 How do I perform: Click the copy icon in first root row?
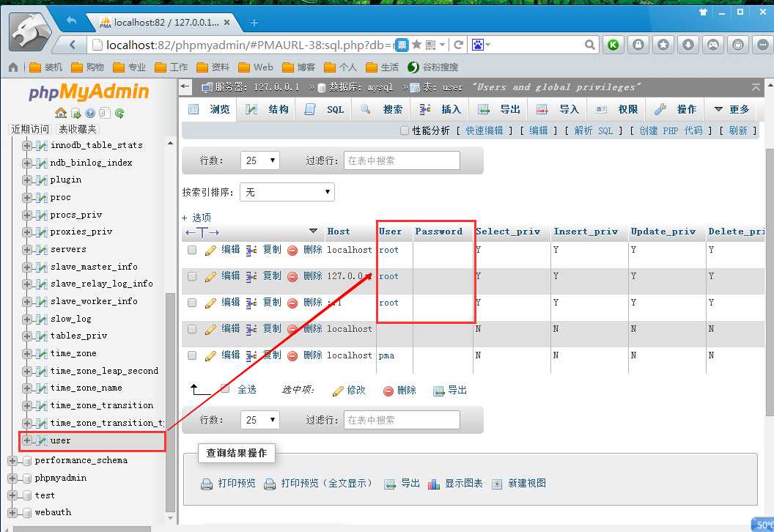pyautogui.click(x=251, y=250)
